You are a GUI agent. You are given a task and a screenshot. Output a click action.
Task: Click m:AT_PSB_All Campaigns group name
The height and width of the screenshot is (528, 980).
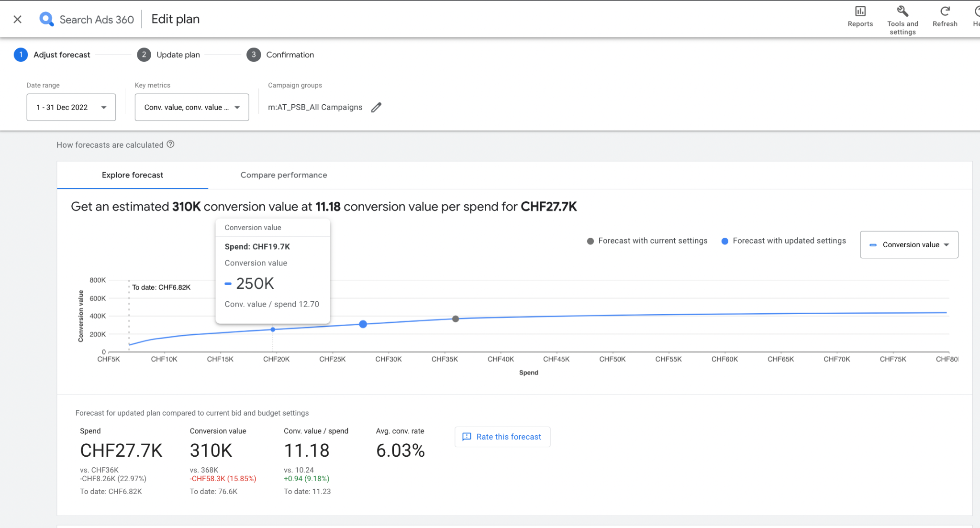pyautogui.click(x=316, y=107)
